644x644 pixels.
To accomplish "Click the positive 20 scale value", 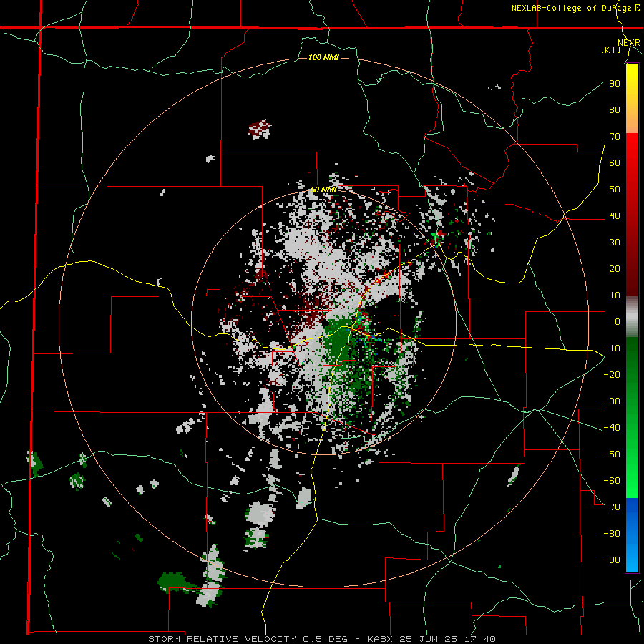I will (615, 268).
